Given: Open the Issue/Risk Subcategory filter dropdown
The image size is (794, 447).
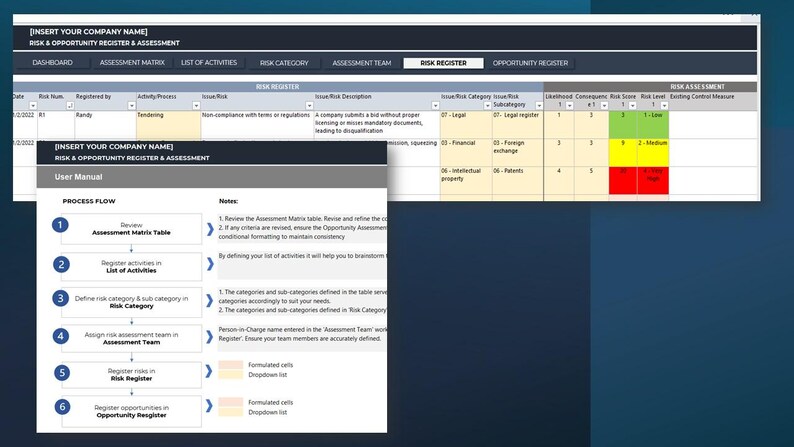Looking at the screenshot, I should [x=539, y=105].
